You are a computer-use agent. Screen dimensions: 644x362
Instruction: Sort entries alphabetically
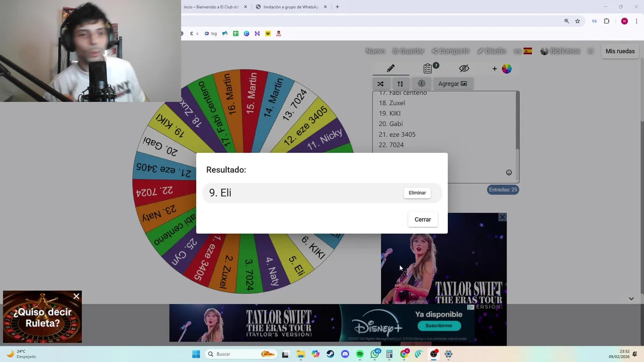(400, 83)
